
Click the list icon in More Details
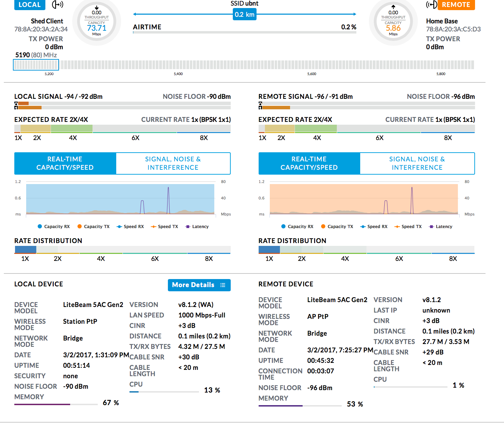click(x=223, y=285)
